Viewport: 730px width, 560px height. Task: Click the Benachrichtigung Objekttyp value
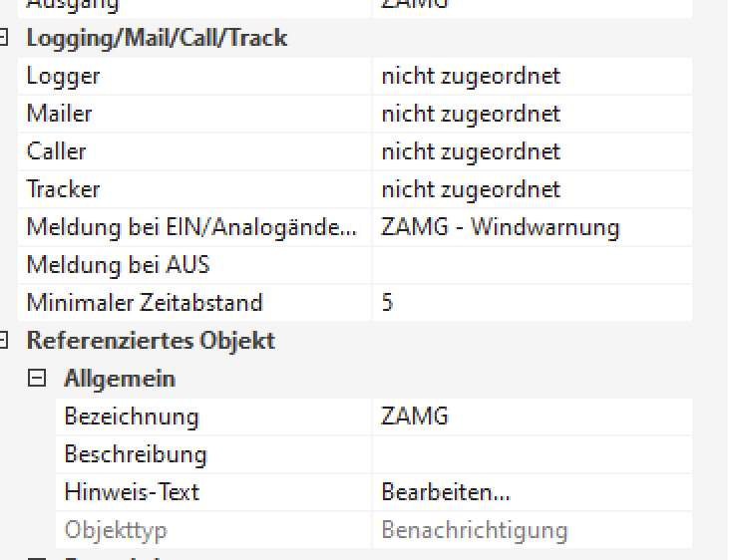pyautogui.click(x=474, y=530)
